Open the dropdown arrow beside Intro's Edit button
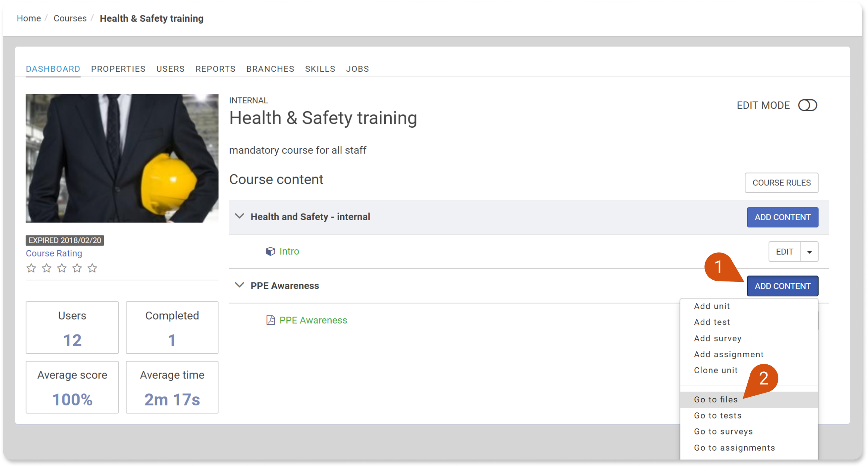 pos(809,252)
